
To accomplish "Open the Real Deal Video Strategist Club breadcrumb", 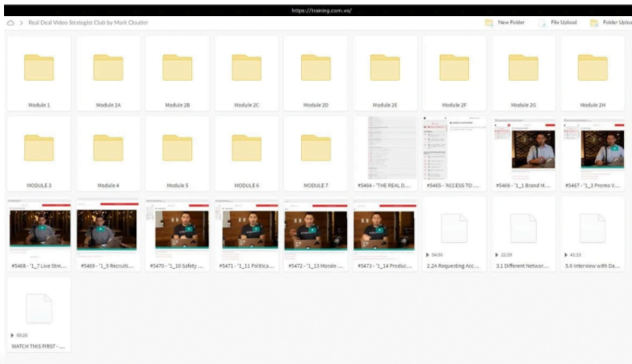I will (x=89, y=23).
